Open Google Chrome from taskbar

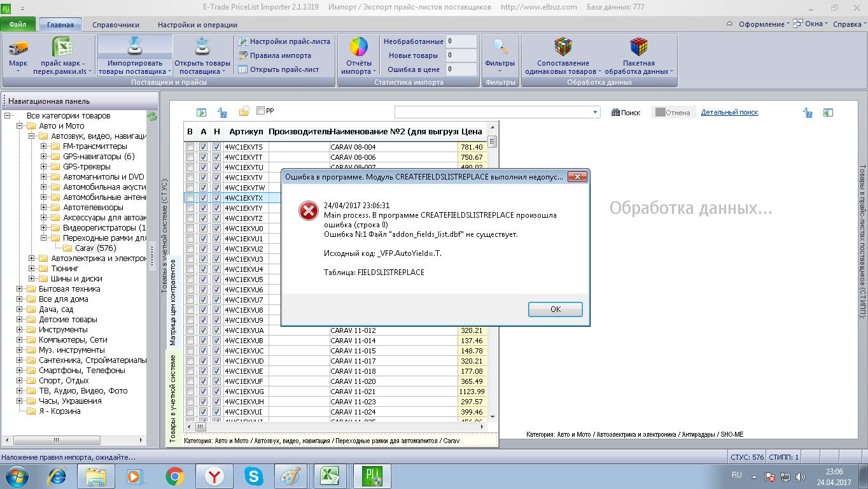[174, 476]
